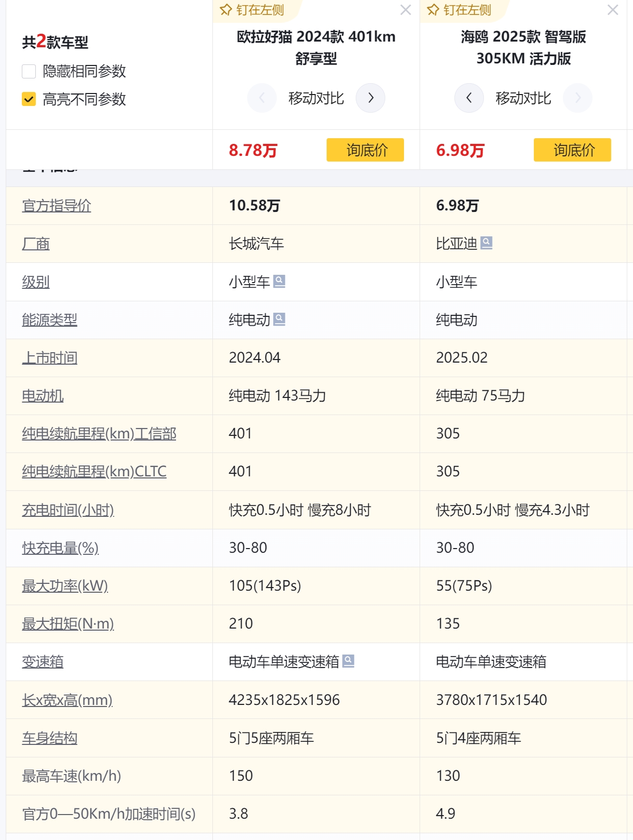The height and width of the screenshot is (840, 633).
Task: Open the info icon beside 欧拉好猫's 纯电动 energy type
Action: point(279,319)
